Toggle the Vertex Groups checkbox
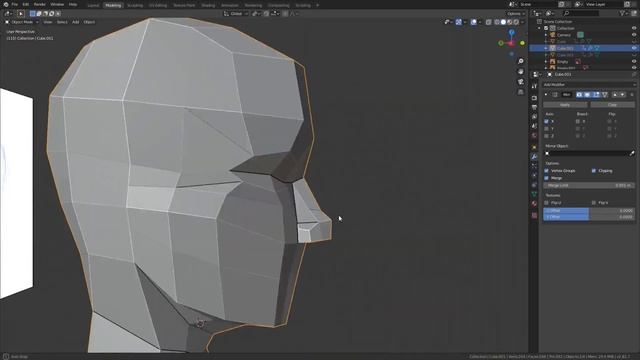 pyautogui.click(x=547, y=171)
